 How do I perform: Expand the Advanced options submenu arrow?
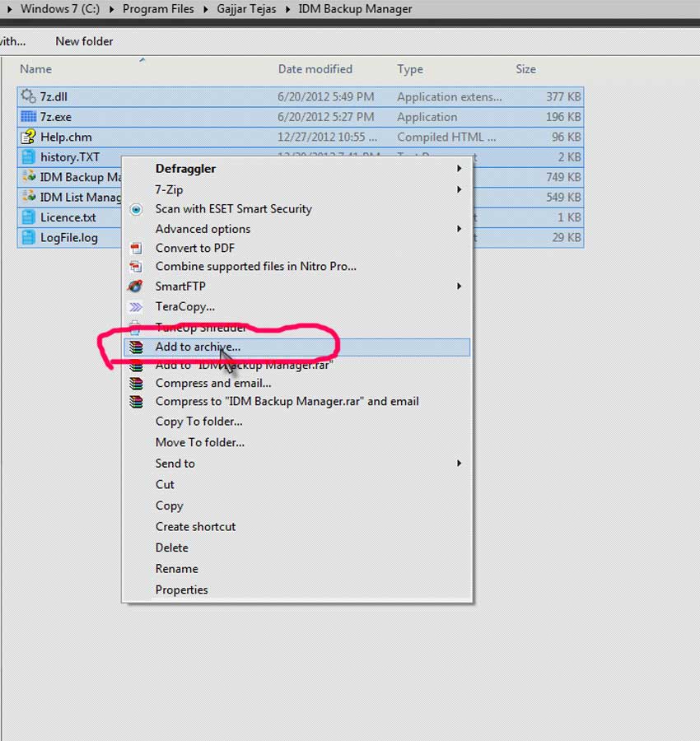click(x=459, y=229)
